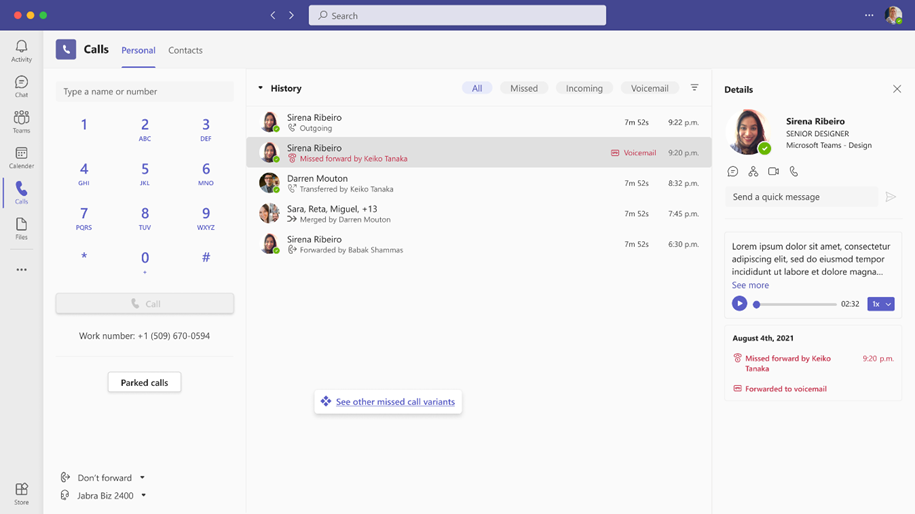Click Sirena Ribeiro's large photo in Details
This screenshot has width=915, height=514.
click(748, 132)
